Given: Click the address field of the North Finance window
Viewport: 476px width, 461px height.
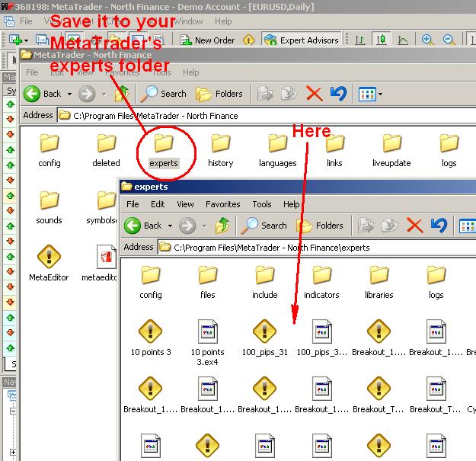Looking at the screenshot, I should [267, 116].
